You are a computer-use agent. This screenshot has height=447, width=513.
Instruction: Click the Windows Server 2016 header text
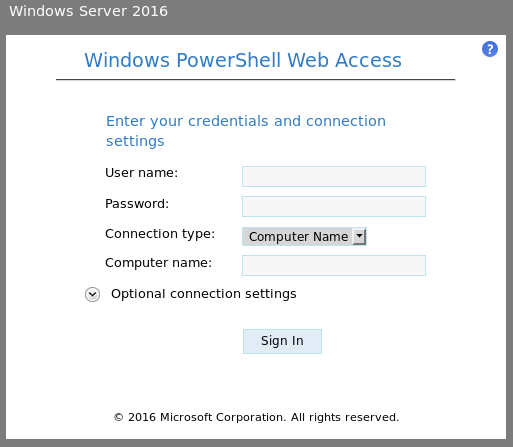[88, 11]
